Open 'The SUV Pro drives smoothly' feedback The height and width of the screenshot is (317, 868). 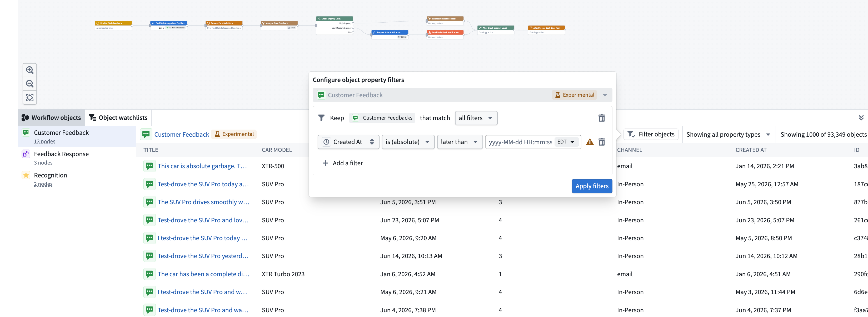coord(203,202)
